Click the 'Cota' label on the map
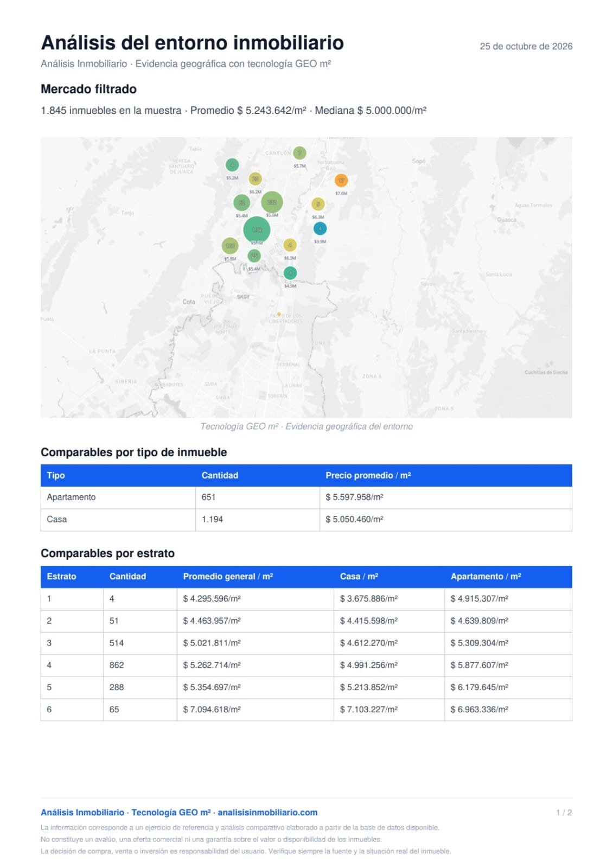The image size is (613, 868). (x=189, y=302)
